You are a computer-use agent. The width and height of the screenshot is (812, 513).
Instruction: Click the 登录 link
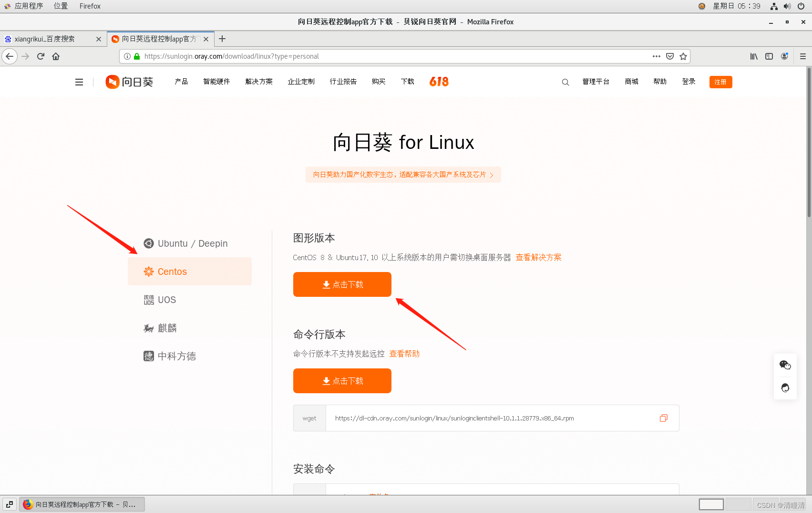(x=689, y=82)
